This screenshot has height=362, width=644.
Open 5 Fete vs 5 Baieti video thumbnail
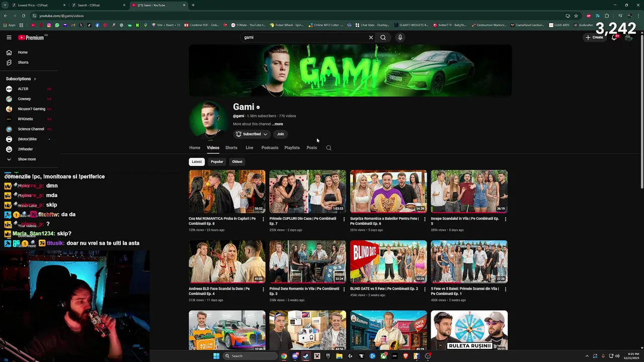coord(469,262)
